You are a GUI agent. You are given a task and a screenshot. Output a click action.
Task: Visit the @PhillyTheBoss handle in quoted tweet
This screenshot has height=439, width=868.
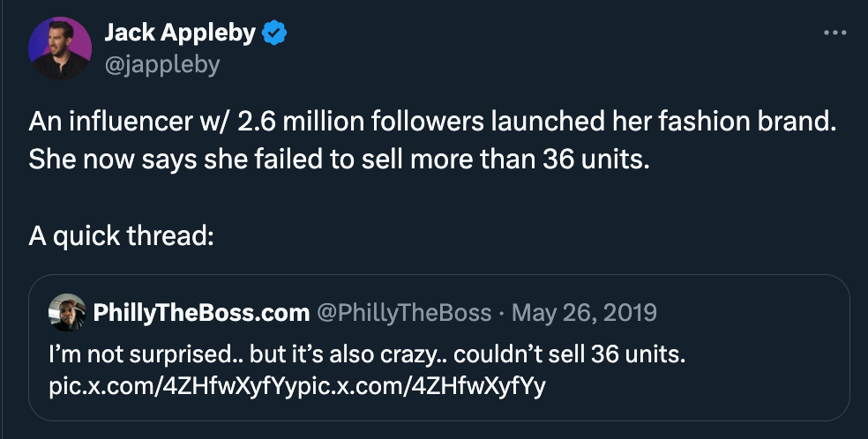403,313
